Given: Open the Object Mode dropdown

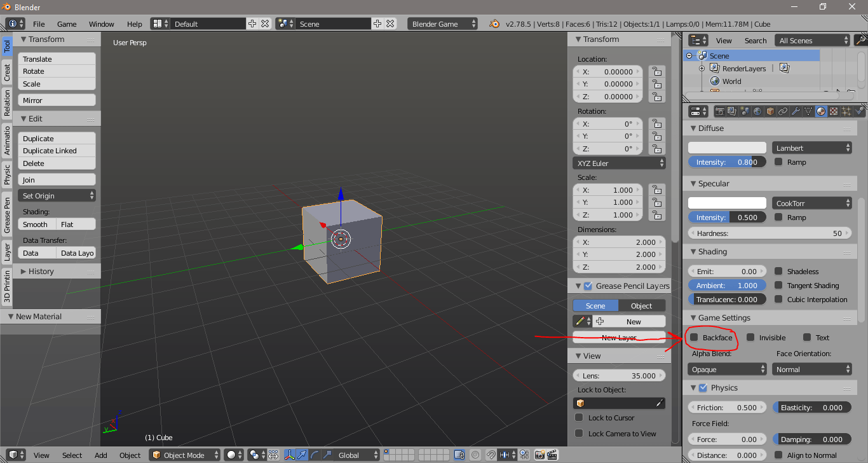Looking at the screenshot, I should pyautogui.click(x=185, y=455).
